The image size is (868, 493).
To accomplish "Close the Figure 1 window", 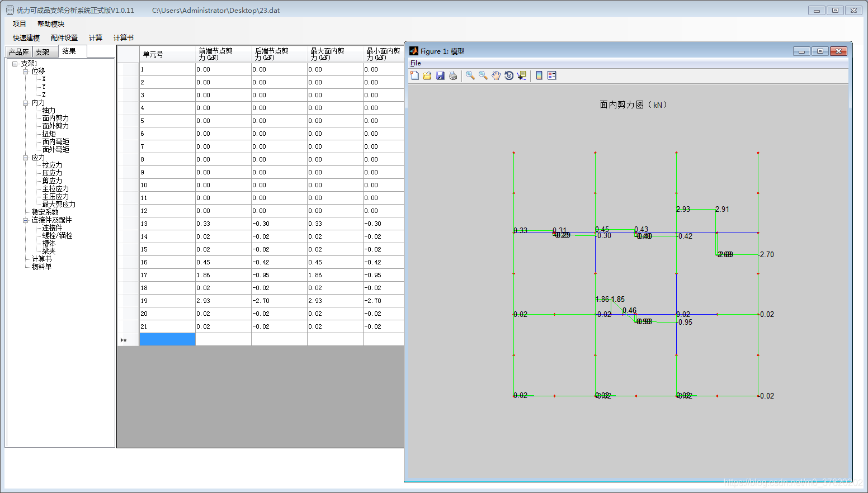I will [x=838, y=51].
